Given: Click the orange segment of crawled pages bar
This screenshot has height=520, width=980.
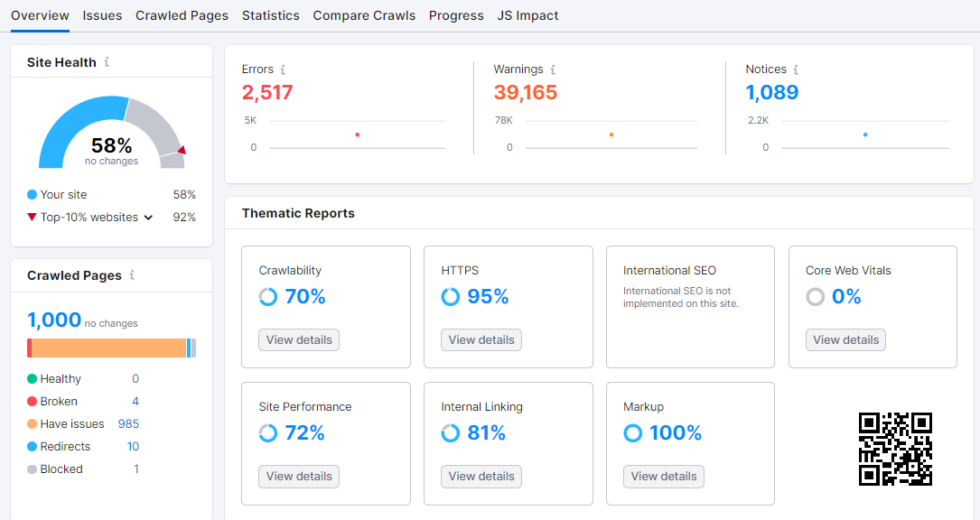Looking at the screenshot, I should (x=108, y=348).
